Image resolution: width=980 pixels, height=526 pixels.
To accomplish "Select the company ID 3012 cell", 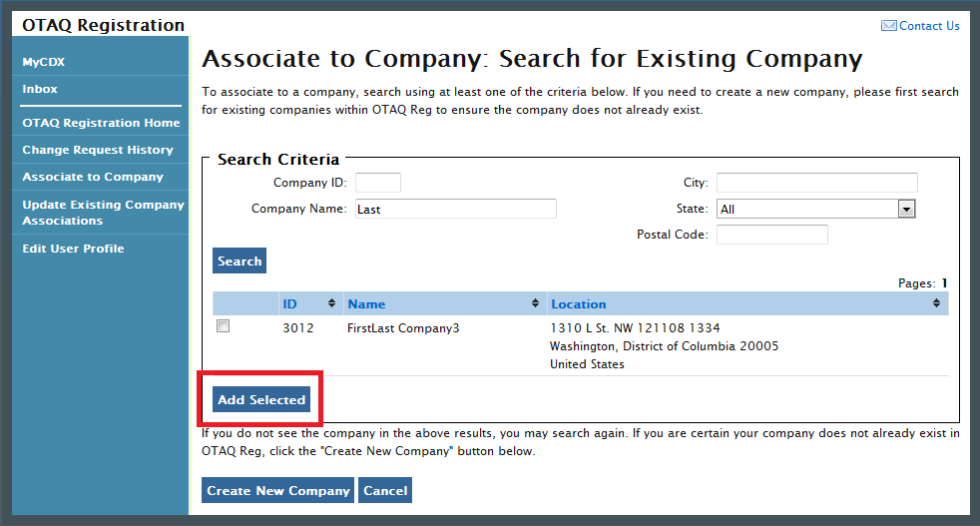I will click(x=298, y=327).
